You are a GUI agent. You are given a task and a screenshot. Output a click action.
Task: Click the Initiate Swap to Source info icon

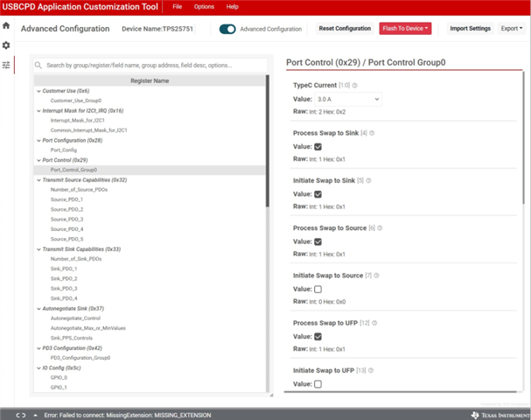376,276
